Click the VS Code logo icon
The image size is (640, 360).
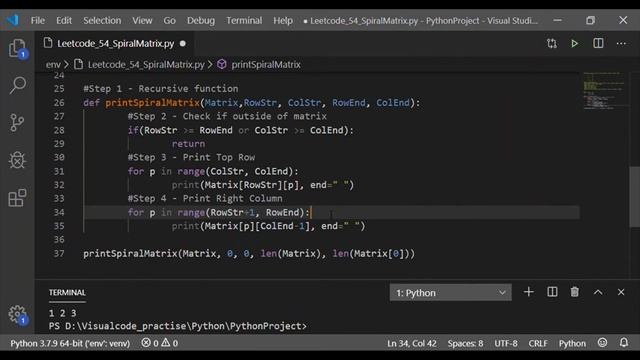pyautogui.click(x=13, y=20)
